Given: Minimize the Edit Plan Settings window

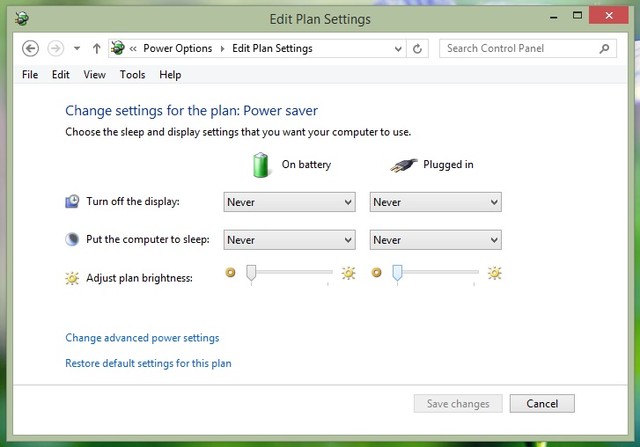Looking at the screenshot, I should point(554,17).
